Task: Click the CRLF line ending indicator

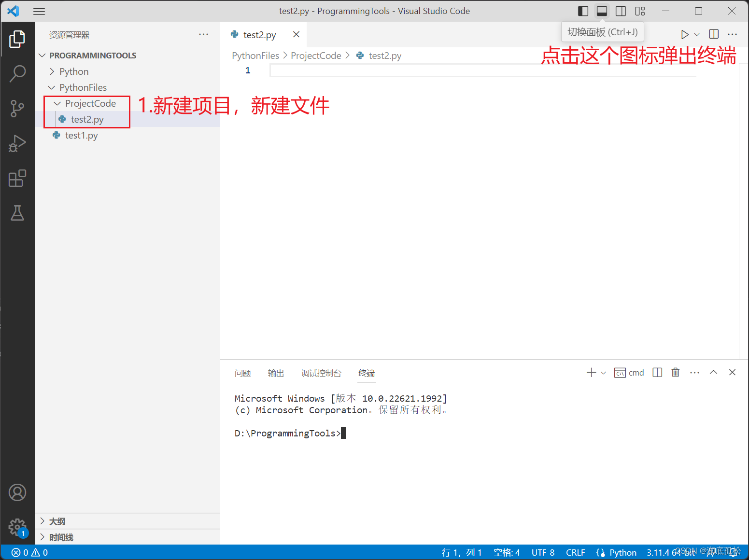Action: coord(576,552)
